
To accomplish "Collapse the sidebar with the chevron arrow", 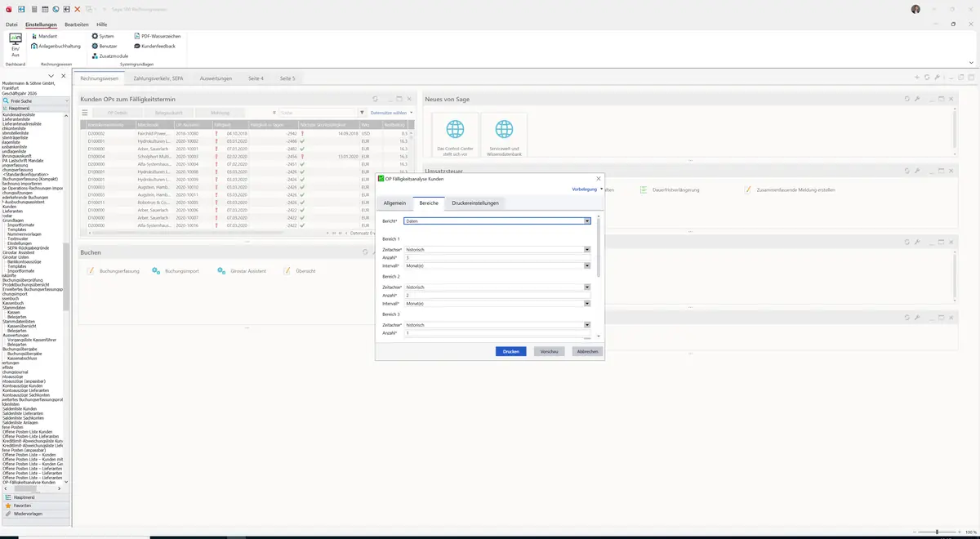I will pos(51,76).
